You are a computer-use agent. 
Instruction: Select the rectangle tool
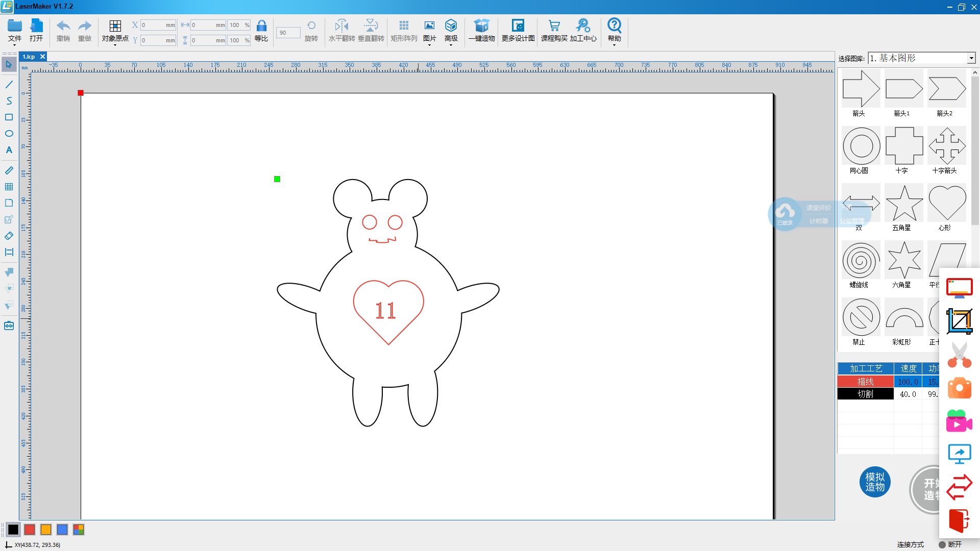point(9,117)
